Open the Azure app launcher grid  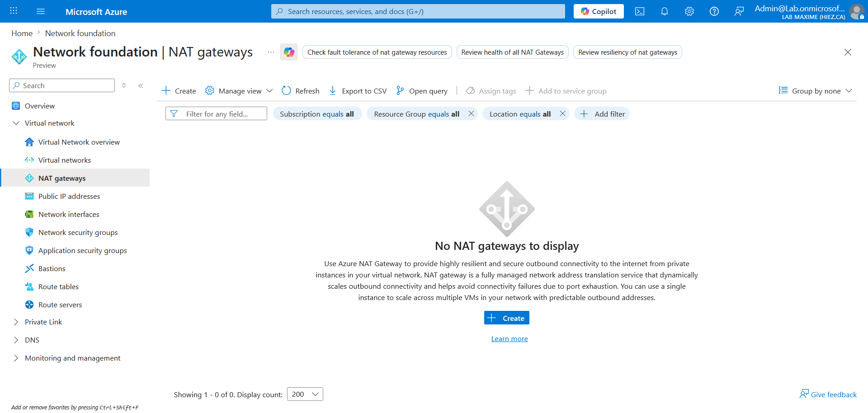click(14, 11)
